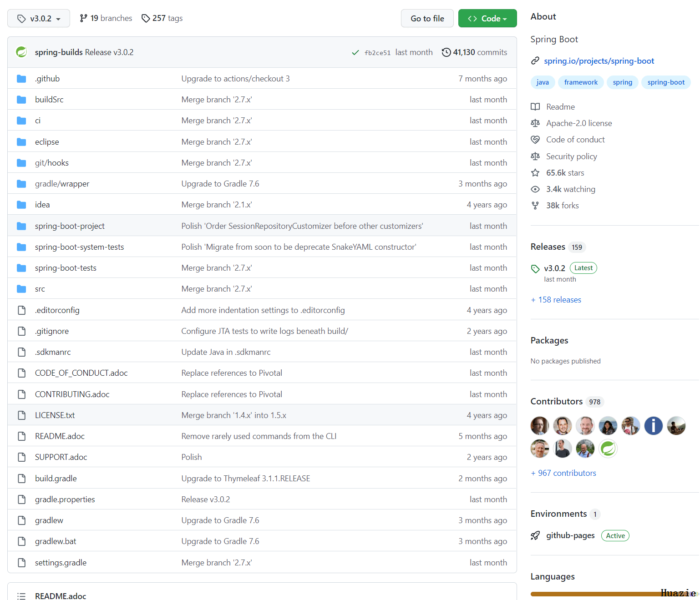Open the SUPPORT.adoc file

(x=61, y=457)
